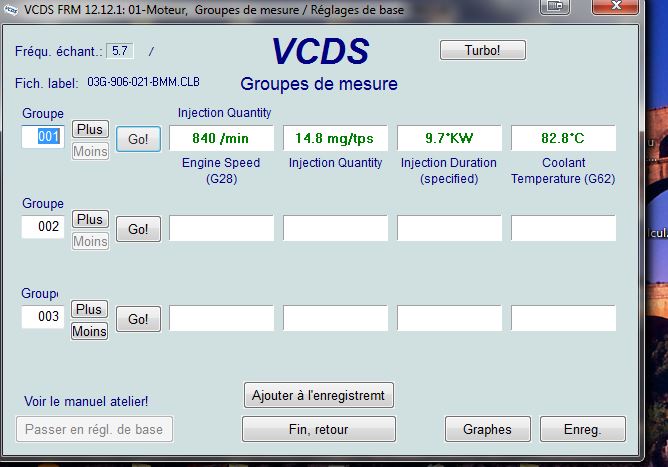Click Plus for Groupe 003

[x=89, y=309]
